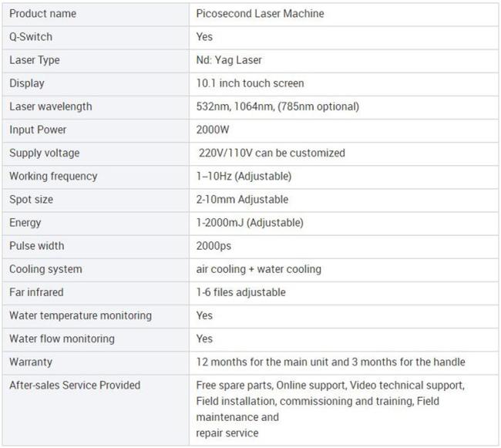Viewport: 501px width, 448px height.
Task: Click the Laser wavelength label
Action: [x=50, y=106]
